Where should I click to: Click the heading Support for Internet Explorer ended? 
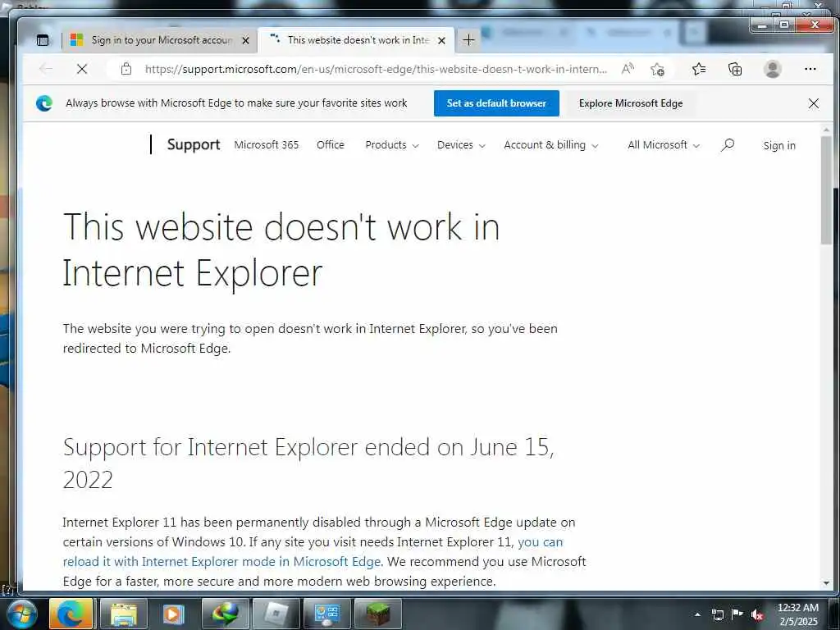point(308,463)
